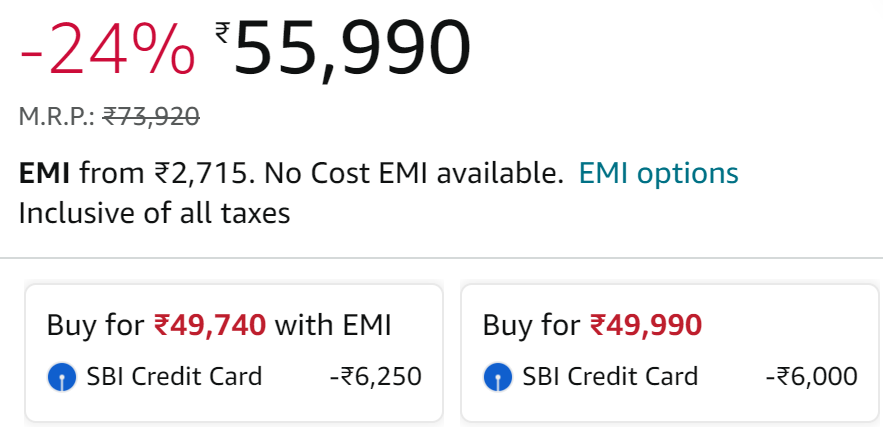Image resolution: width=883 pixels, height=429 pixels.
Task: Click the struck-through M.R.P. ₹73,920
Action: [151, 117]
